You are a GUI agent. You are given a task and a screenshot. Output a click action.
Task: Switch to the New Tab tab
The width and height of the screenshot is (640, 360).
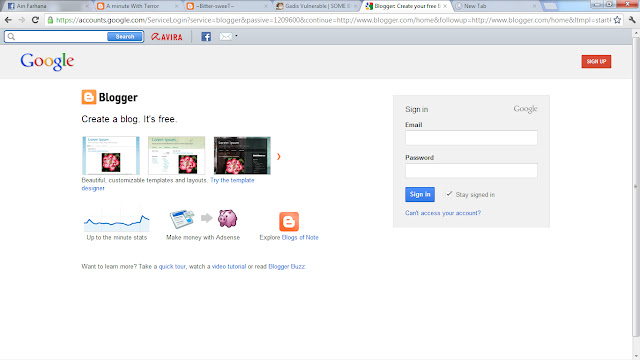(x=495, y=6)
